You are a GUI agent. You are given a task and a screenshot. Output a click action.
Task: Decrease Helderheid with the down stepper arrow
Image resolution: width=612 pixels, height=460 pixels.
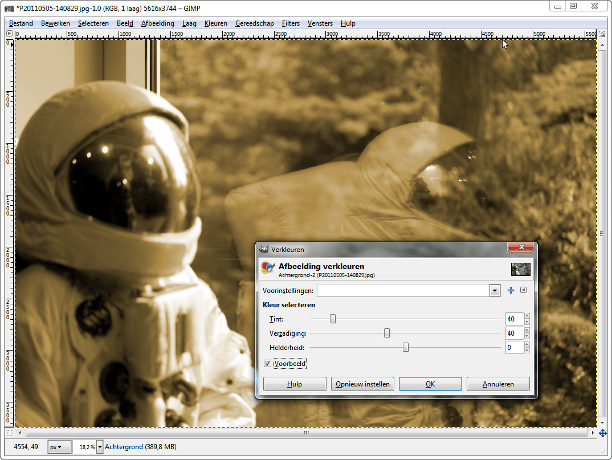point(527,350)
